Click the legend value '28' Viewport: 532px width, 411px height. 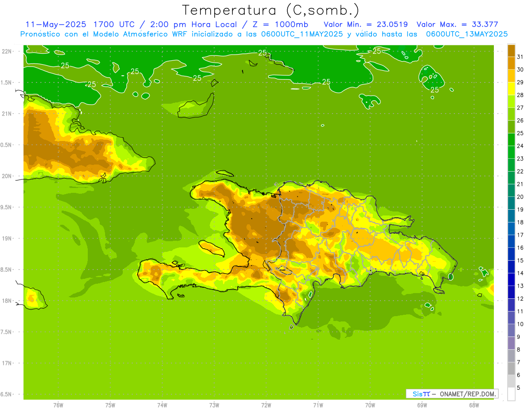tap(520, 95)
